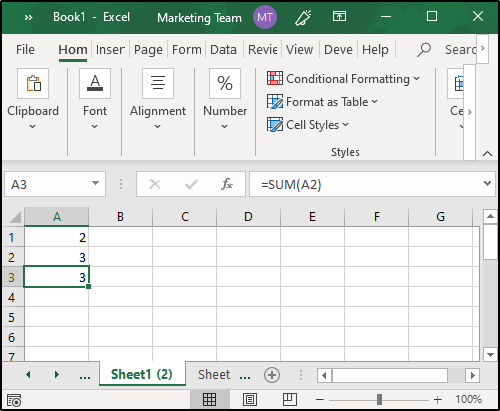Select column D header
Viewport: 500px width, 411px height.
click(248, 217)
